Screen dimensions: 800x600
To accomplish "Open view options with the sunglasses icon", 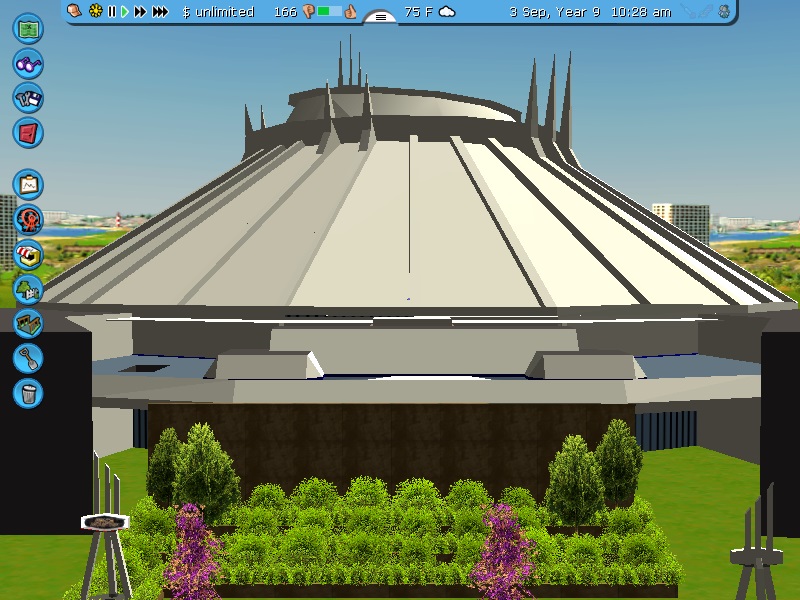I will [x=28, y=63].
